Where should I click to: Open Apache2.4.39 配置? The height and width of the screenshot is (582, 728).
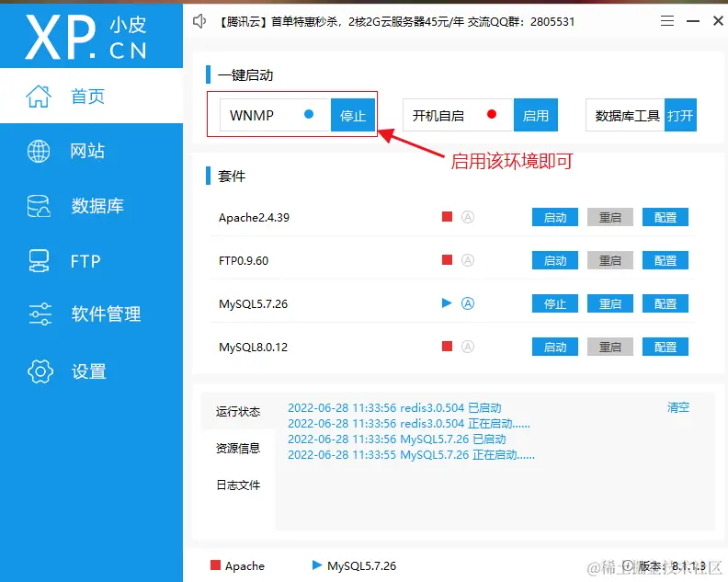pos(665,217)
